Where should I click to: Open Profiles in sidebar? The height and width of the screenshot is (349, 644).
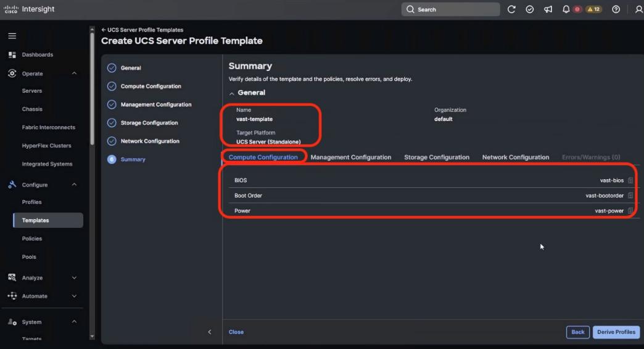(31, 202)
